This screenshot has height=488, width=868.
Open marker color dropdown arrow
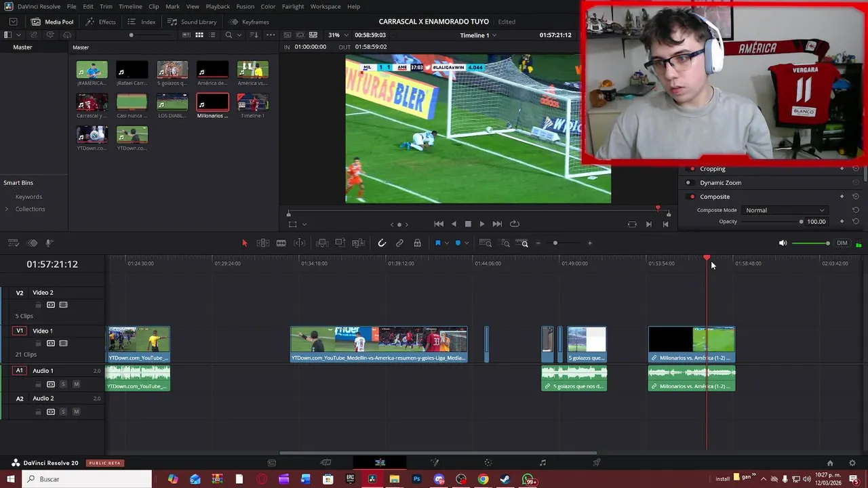[x=466, y=243]
